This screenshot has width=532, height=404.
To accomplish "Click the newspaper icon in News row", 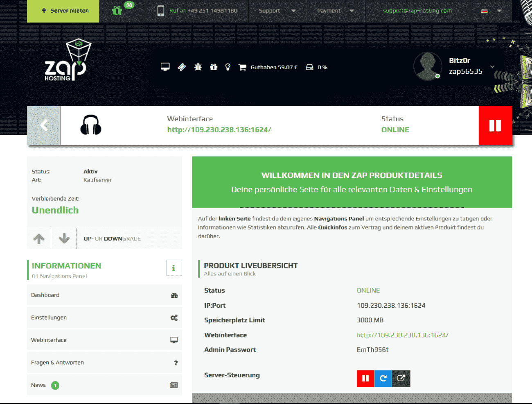I will click(x=174, y=385).
